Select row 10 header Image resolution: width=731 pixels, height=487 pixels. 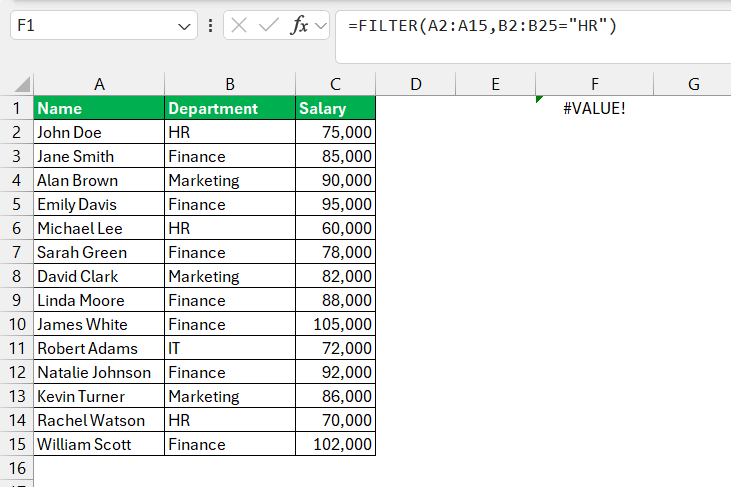click(16, 324)
